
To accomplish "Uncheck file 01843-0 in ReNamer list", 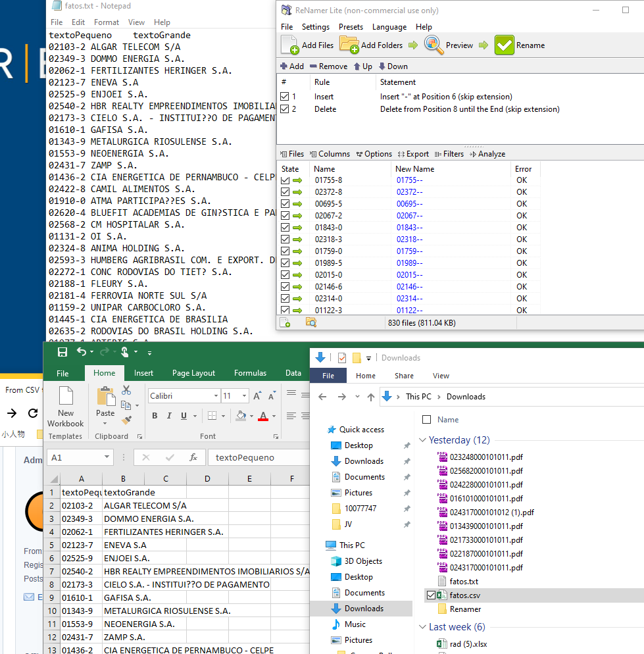I will 285,228.
